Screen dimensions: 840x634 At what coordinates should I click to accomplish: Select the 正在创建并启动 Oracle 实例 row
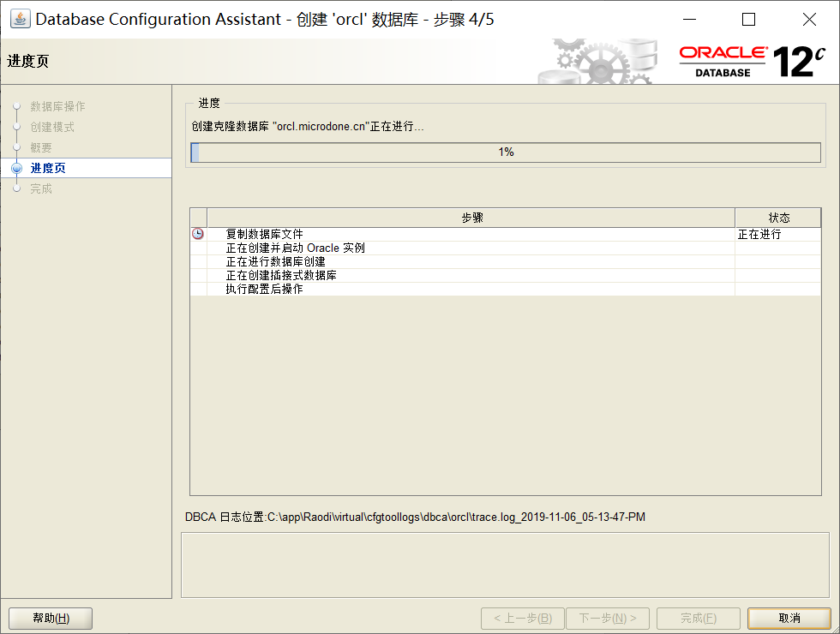(506, 248)
